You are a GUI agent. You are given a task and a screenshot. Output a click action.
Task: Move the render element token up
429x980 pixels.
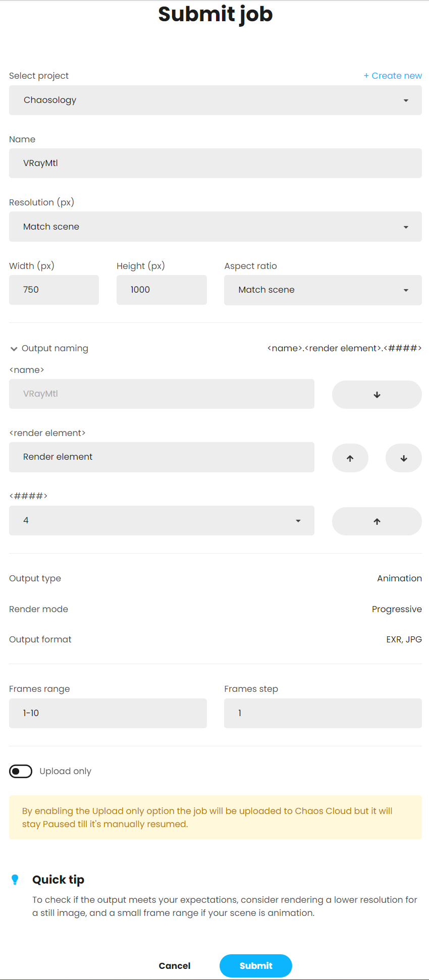350,458
